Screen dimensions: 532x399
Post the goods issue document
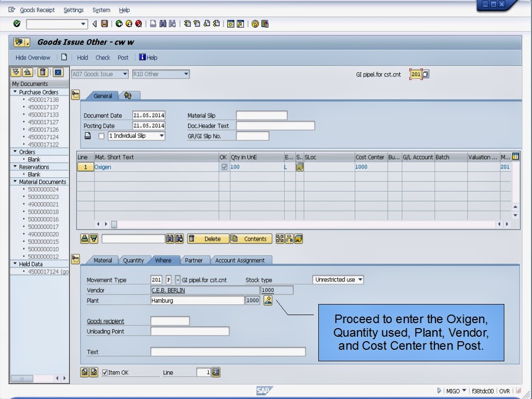click(x=123, y=57)
